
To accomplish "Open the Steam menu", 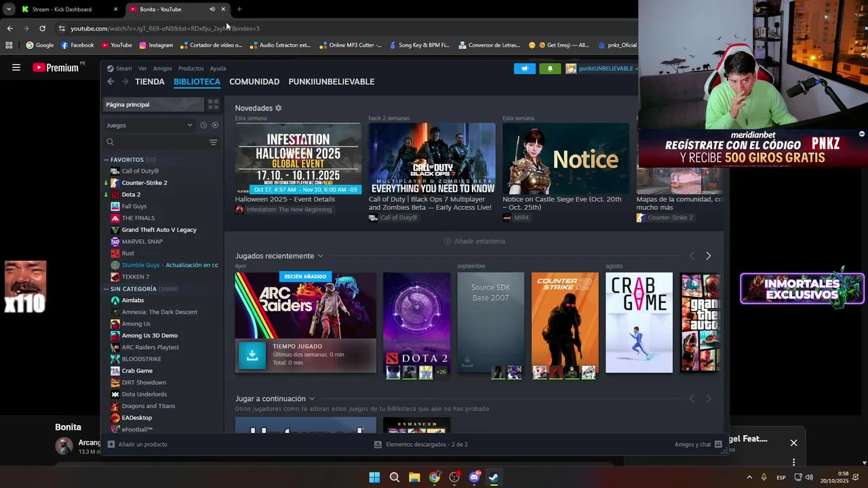I will coord(119,68).
